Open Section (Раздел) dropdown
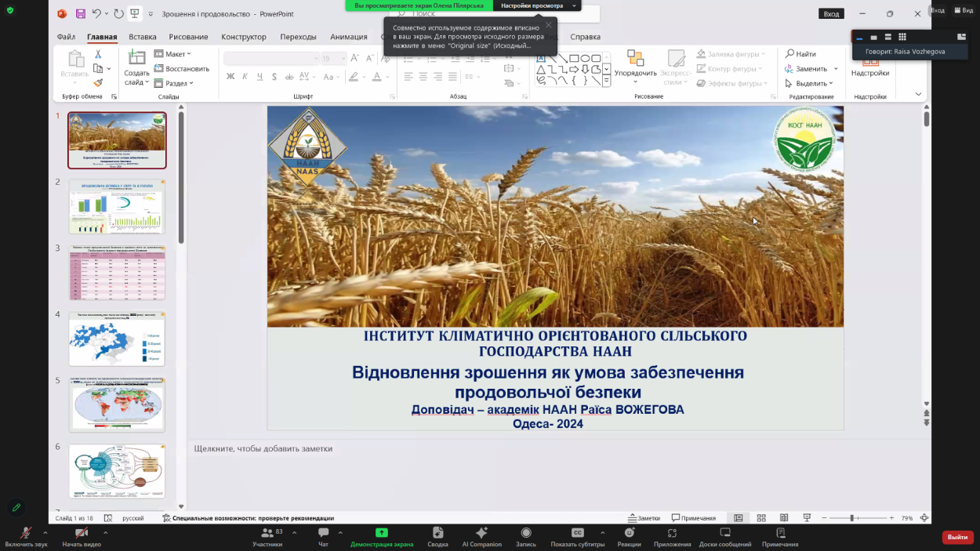Screen dimensions: 980x551 (174, 83)
